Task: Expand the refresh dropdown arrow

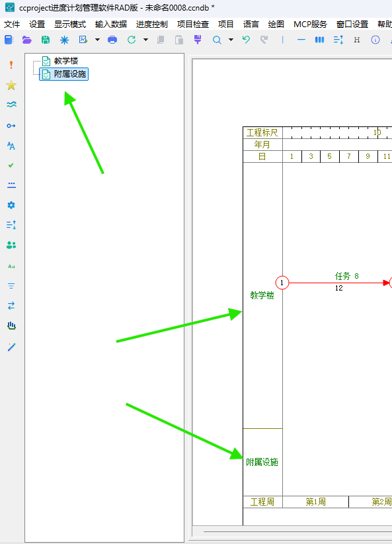Action: pyautogui.click(x=146, y=40)
